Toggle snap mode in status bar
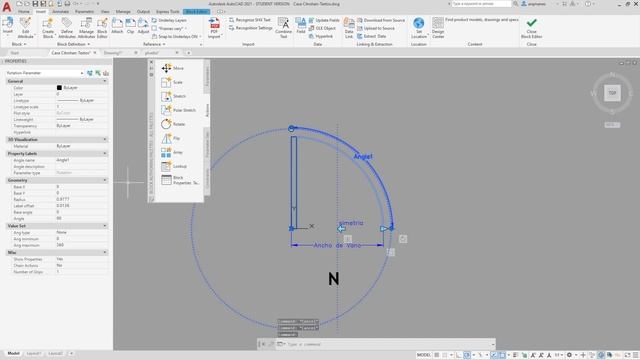This screenshot has height=360, width=640. (445, 355)
